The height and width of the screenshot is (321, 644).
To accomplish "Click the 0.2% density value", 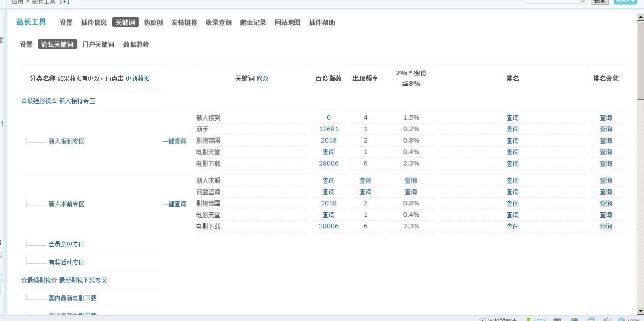I will click(411, 129).
